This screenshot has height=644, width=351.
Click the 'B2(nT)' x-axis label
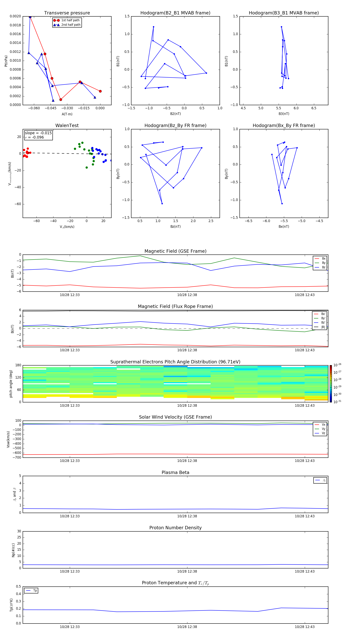click(175, 114)
